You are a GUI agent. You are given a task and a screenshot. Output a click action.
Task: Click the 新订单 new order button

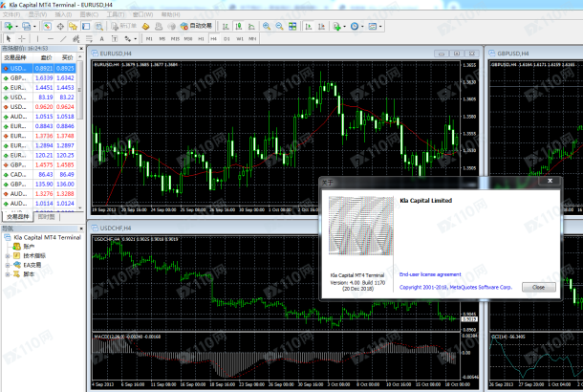coord(124,26)
